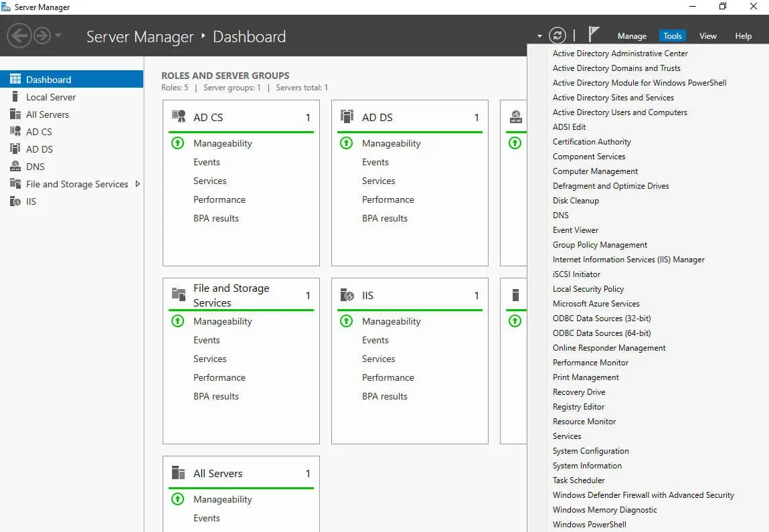Image resolution: width=769 pixels, height=532 pixels.
Task: Click the All Servers tile icon
Action: [x=179, y=472]
